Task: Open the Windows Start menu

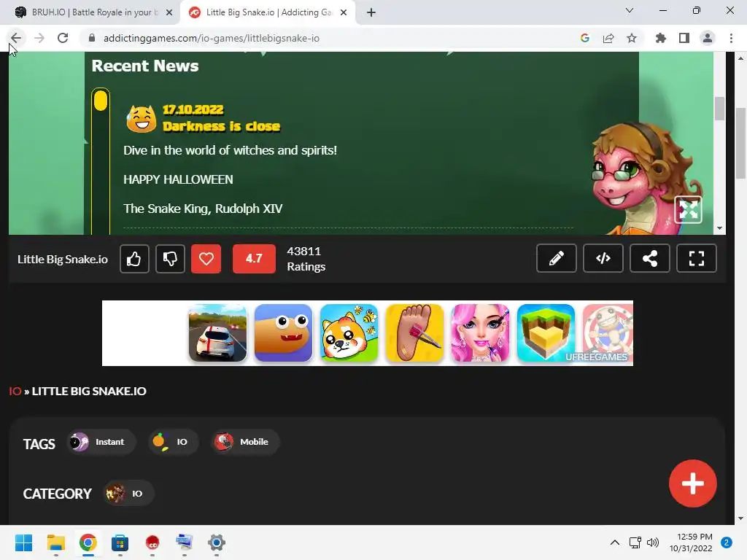Action: 23,542
